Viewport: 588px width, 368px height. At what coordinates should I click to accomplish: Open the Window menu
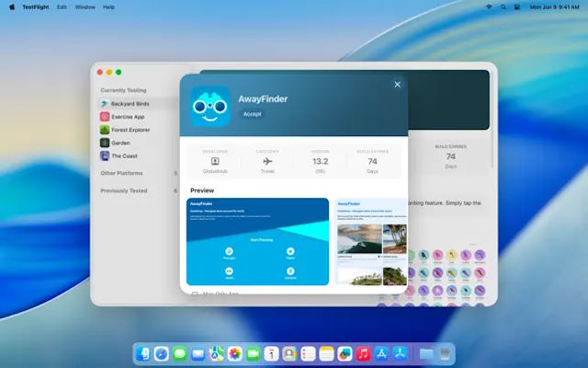tap(85, 6)
